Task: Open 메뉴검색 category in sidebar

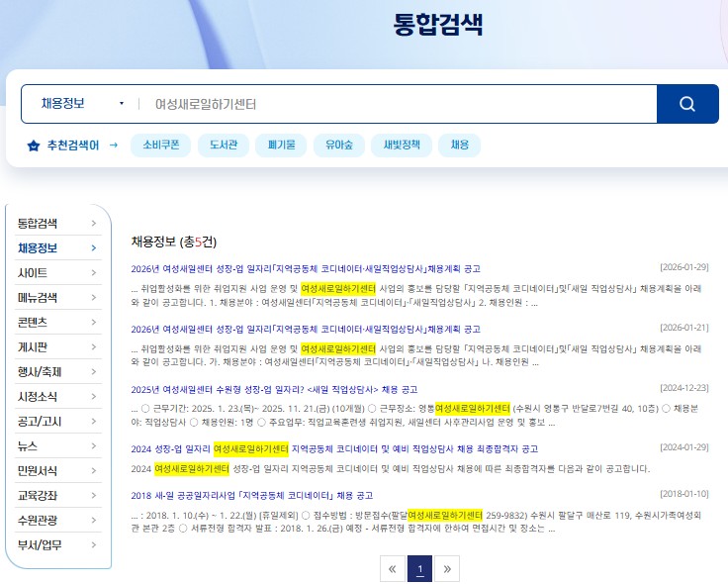Action: pyautogui.click(x=38, y=298)
